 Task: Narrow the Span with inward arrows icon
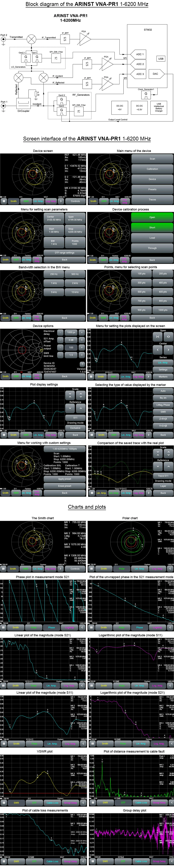(158, 337)
